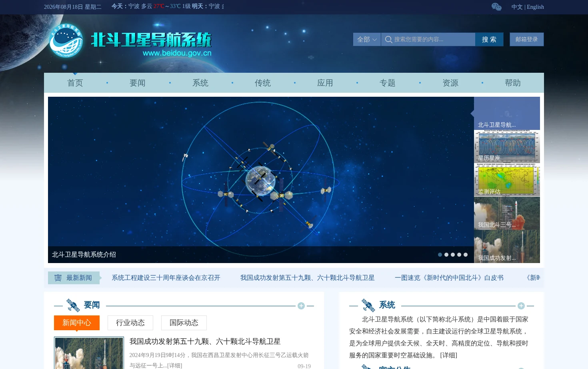This screenshot has width=588, height=369.
Task: Click the weather forecast text for 宁波
Action: click(x=167, y=6)
